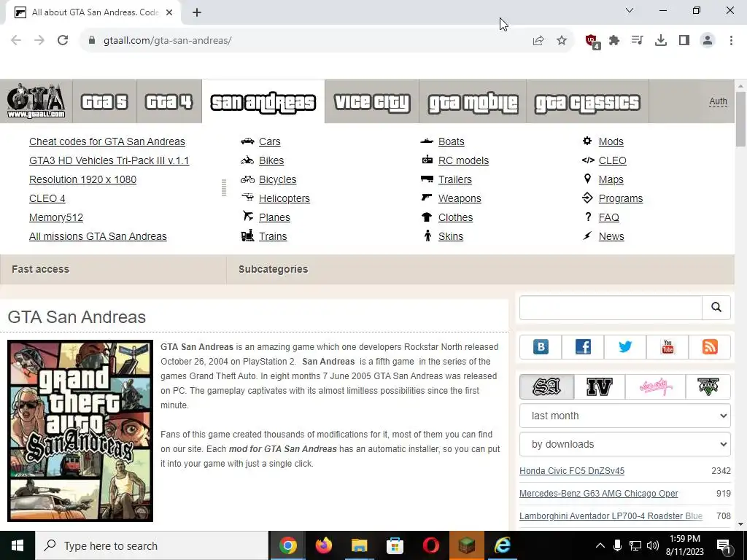Click the diamond icon beside Programs
Viewport: 747px width, 560px height.
click(587, 198)
